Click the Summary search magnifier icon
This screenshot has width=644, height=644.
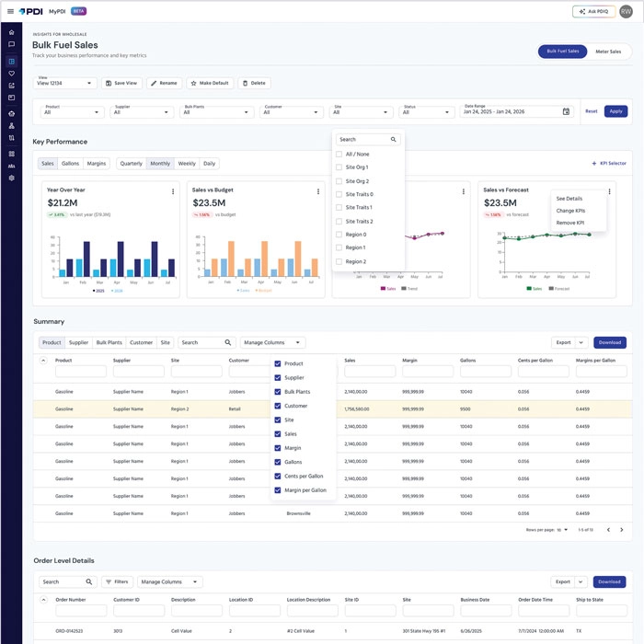pyautogui.click(x=228, y=342)
